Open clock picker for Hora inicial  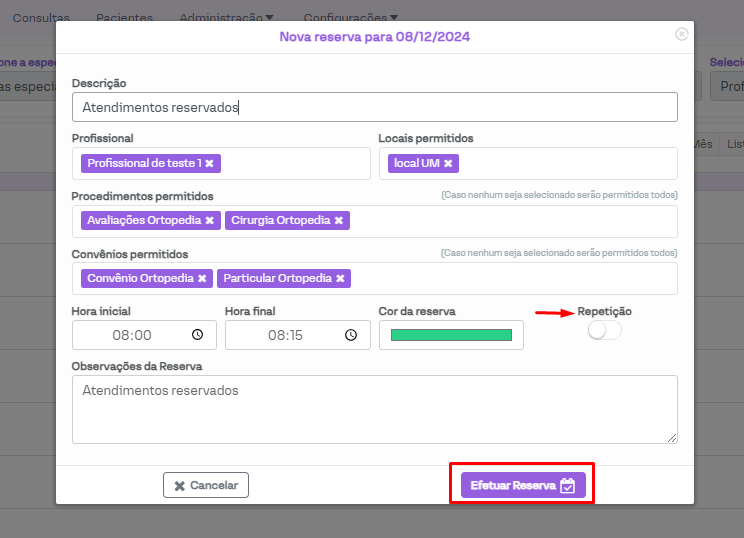197,335
